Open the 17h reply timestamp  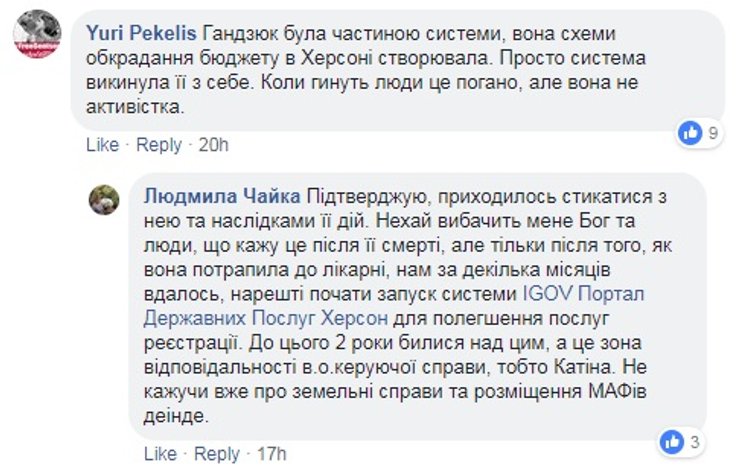(x=270, y=455)
